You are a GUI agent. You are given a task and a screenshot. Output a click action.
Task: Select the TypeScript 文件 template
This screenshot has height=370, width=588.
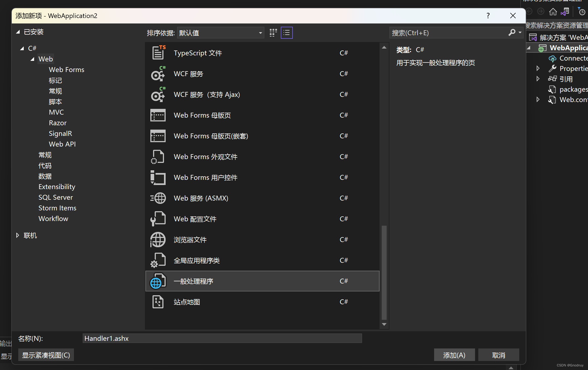198,53
